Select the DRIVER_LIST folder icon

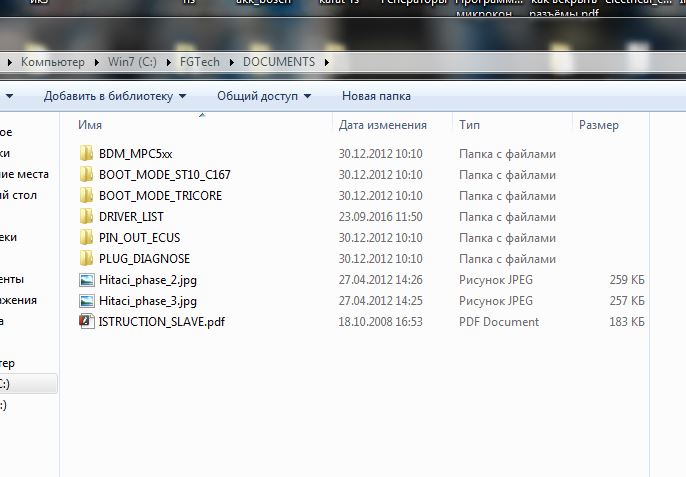tap(87, 217)
